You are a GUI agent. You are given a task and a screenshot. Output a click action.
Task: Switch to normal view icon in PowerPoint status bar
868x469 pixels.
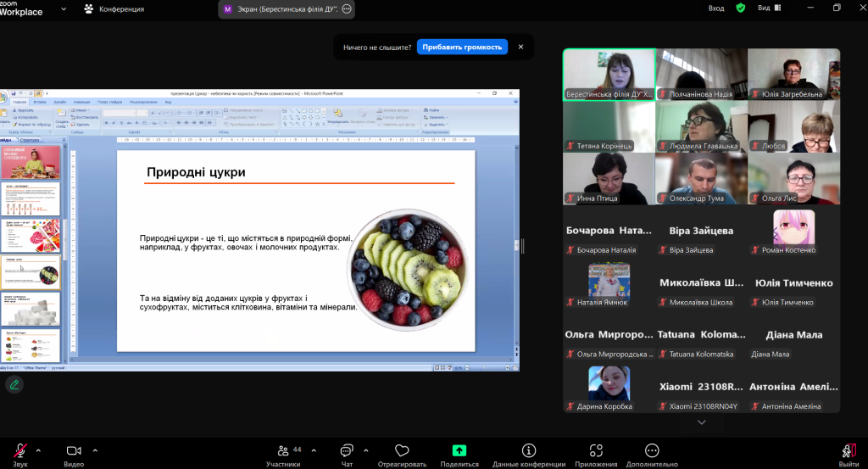tap(437, 368)
